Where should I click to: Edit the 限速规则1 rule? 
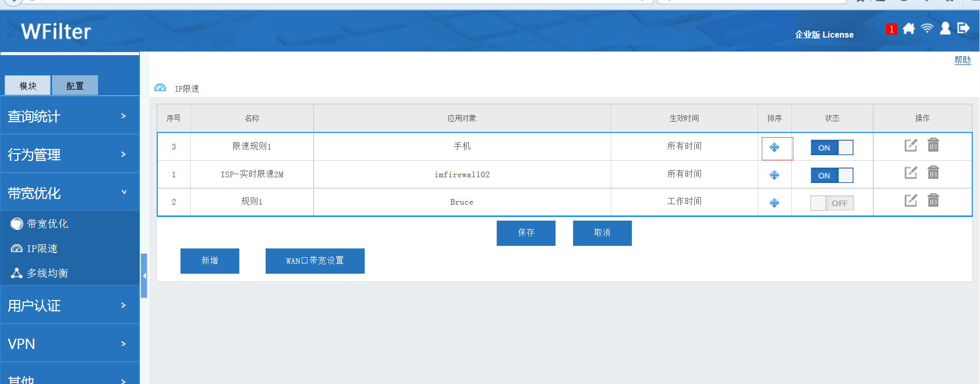coord(911,145)
